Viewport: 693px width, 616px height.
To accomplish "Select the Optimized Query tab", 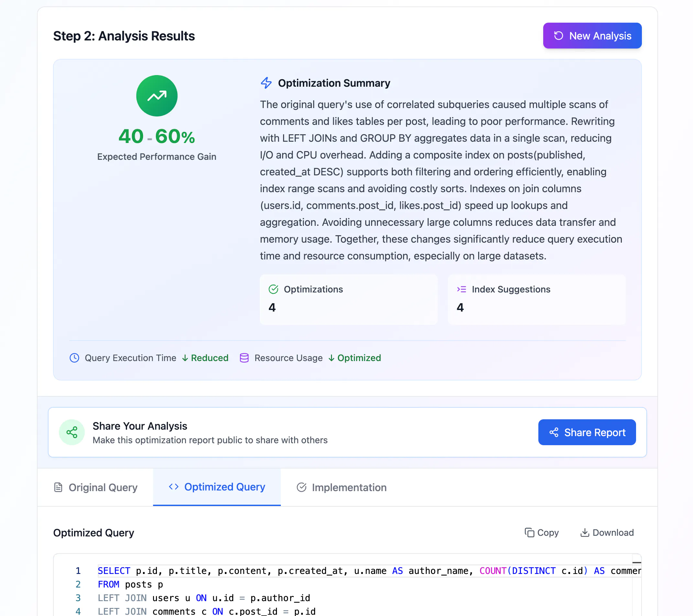I will tap(217, 487).
